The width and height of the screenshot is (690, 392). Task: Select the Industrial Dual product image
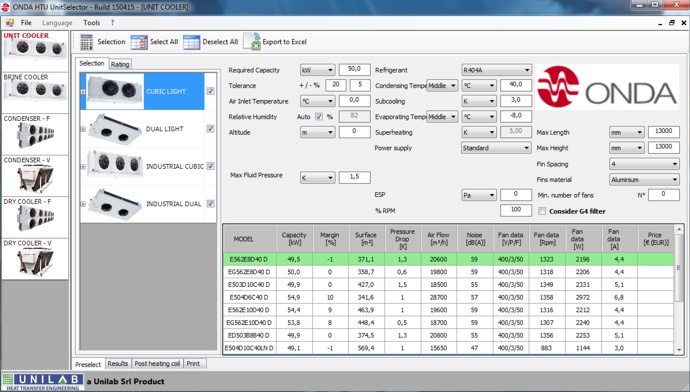tap(115, 203)
